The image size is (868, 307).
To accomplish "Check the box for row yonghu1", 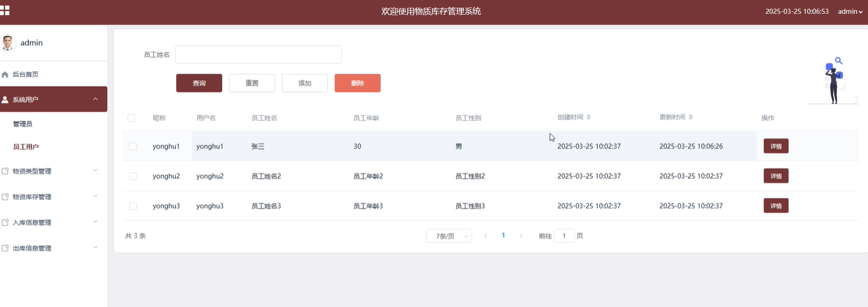I will pyautogui.click(x=133, y=146).
